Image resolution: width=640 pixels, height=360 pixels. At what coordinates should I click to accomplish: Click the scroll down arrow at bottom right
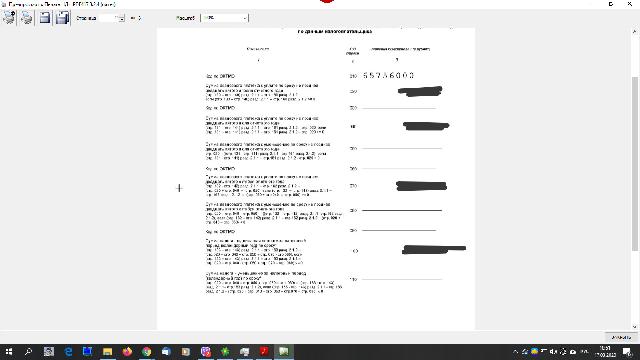(x=635, y=327)
